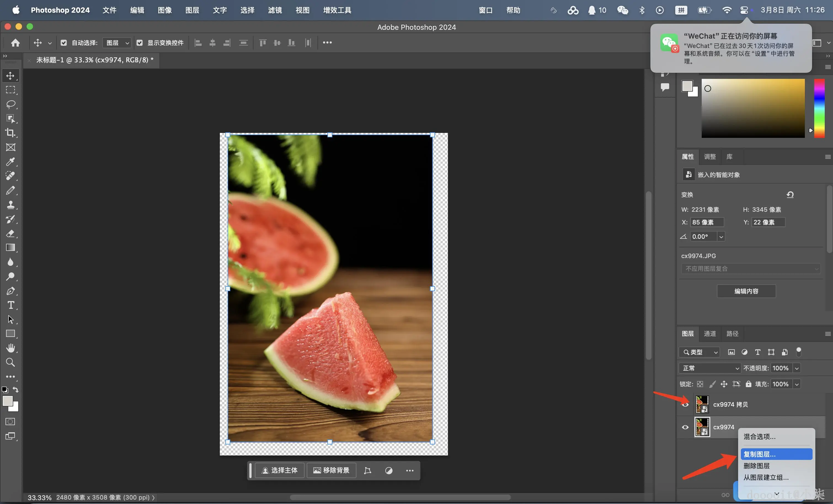Toggle 显示变换控件 checkbox
This screenshot has width=833, height=504.
point(139,43)
